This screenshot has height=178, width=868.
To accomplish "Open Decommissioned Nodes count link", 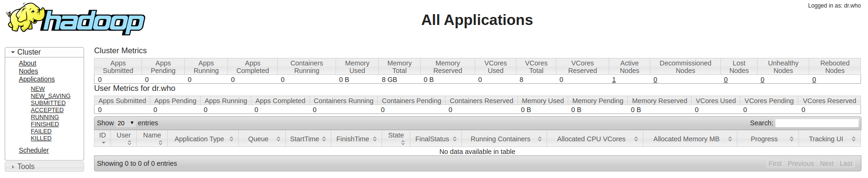I will coord(655,80).
